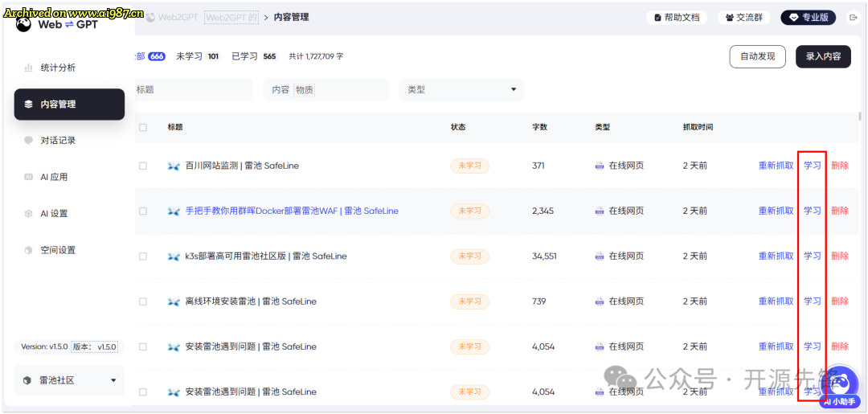Screen dimensions: 868x414
Task: Click the Version: v1.5.0 label
Action: click(44, 347)
